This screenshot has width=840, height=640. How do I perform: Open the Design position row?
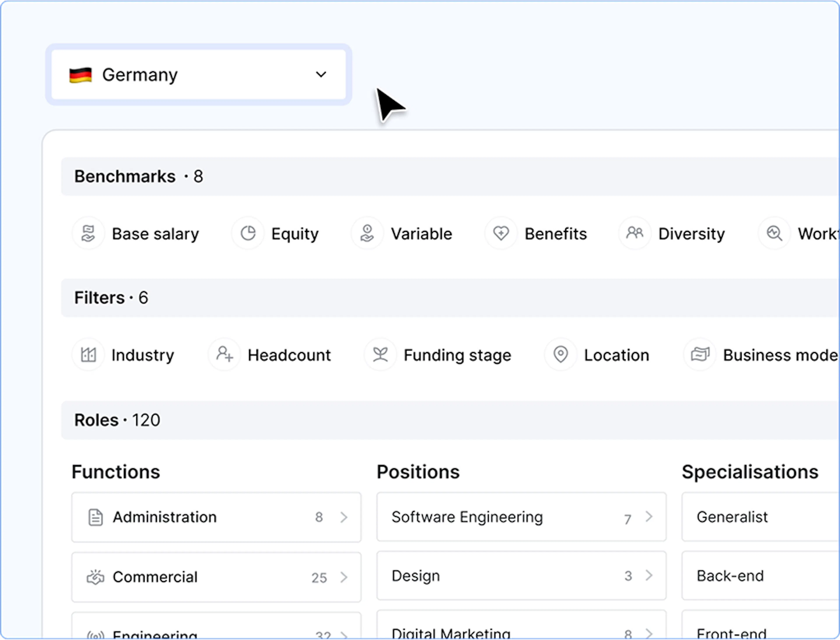pos(521,575)
